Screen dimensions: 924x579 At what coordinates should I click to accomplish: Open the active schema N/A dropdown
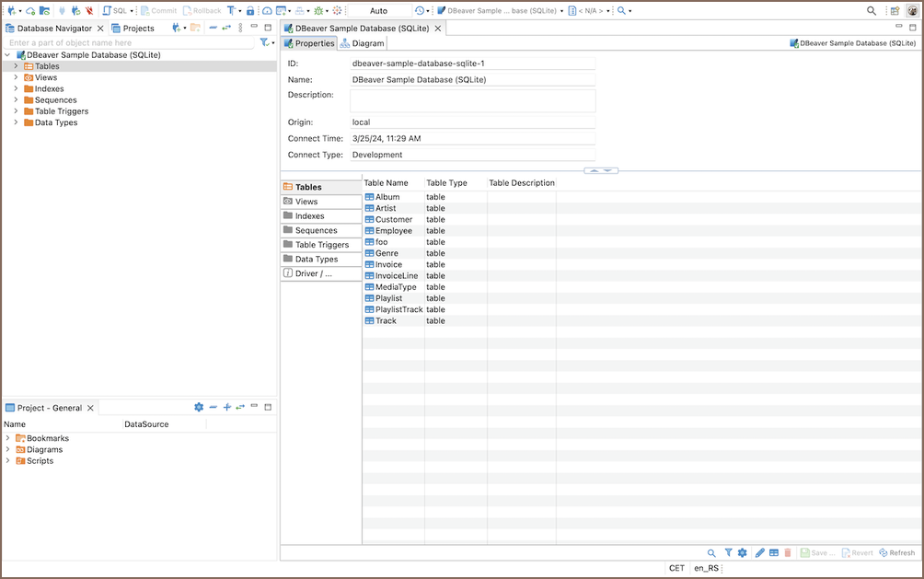(x=589, y=11)
